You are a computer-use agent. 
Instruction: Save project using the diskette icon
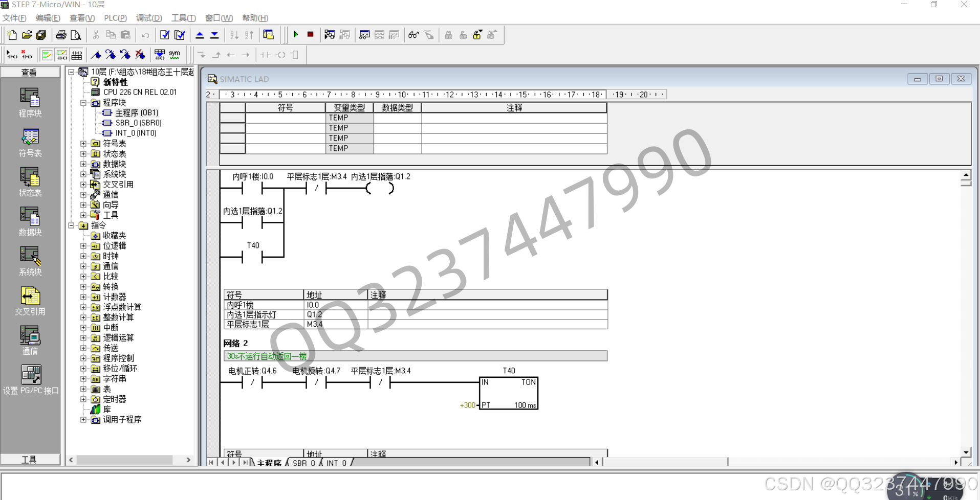click(41, 35)
